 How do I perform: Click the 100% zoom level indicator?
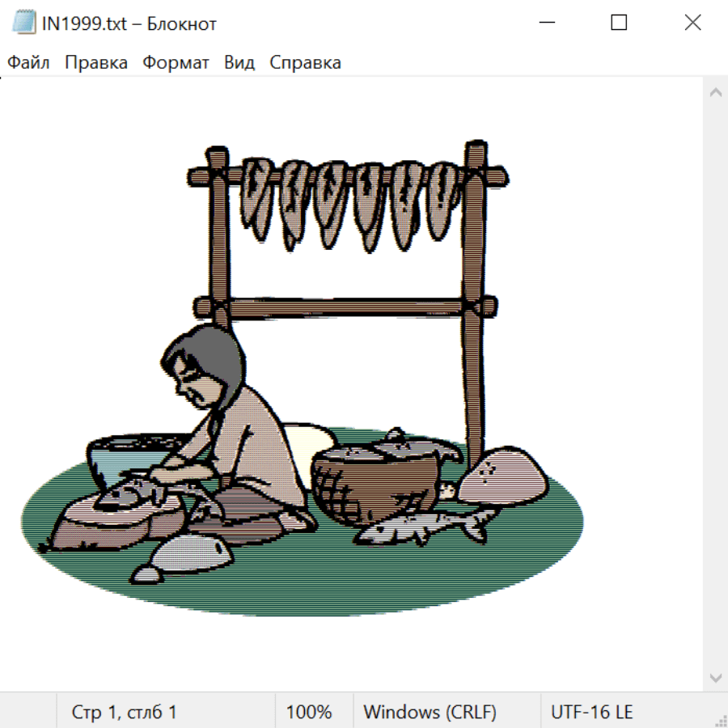[309, 713]
